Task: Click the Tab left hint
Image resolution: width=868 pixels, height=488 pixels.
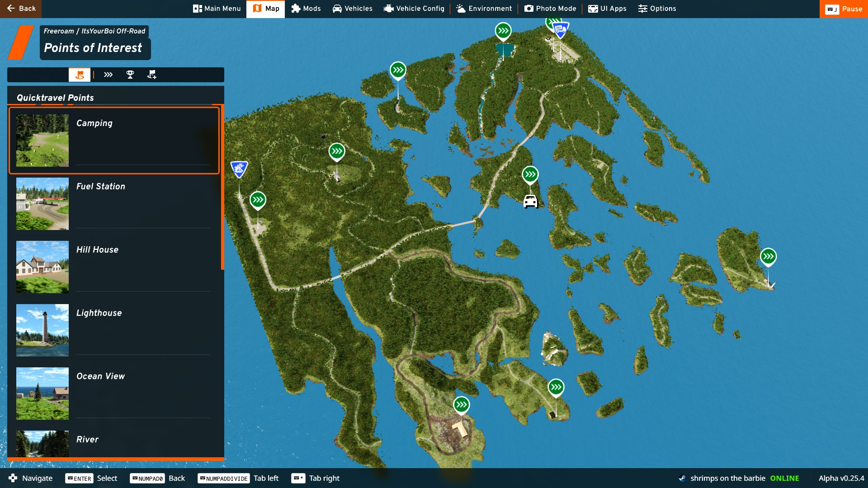Action: 239,479
